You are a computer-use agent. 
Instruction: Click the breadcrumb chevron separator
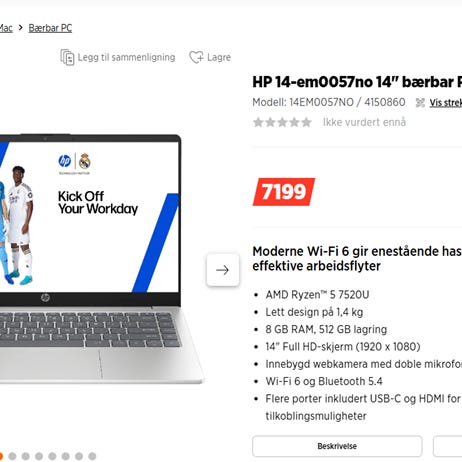coord(21,28)
